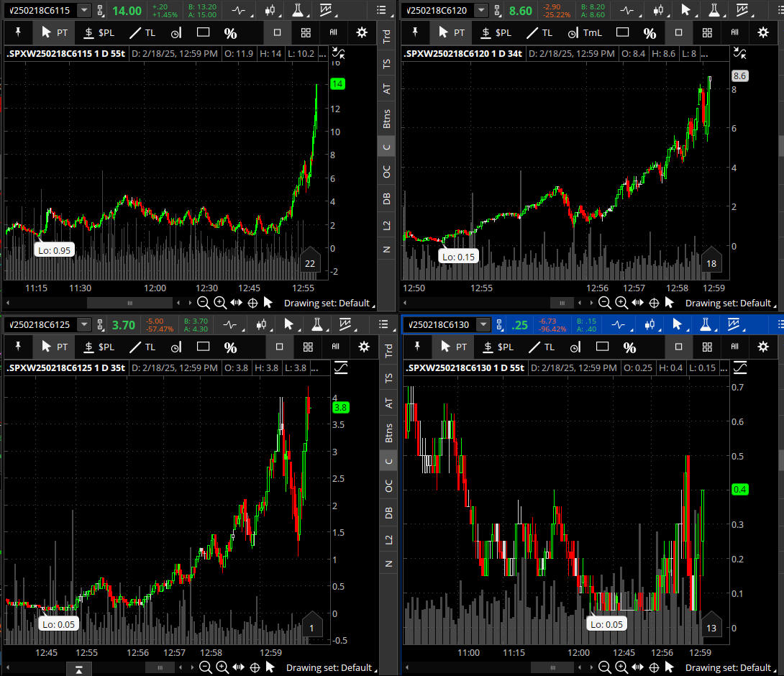The image size is (784, 676).
Task: Grab the horizontal scroll thumb under C6115 chart
Action: pos(129,303)
